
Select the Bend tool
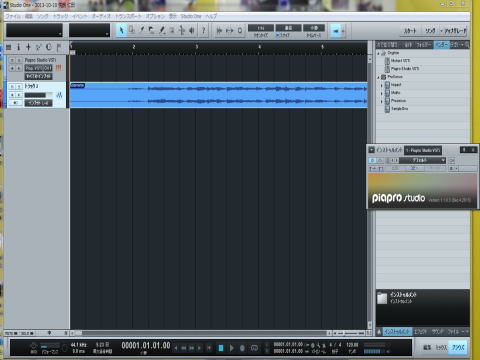(x=182, y=30)
